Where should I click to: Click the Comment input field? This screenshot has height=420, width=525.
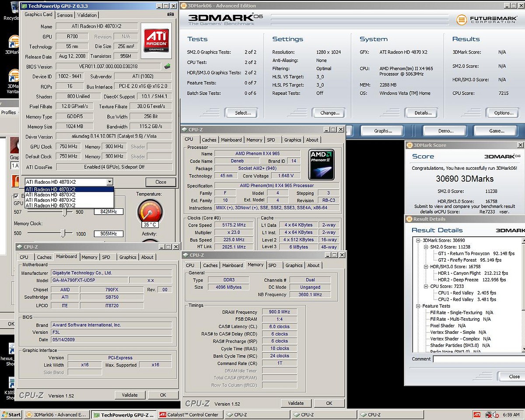(479, 359)
